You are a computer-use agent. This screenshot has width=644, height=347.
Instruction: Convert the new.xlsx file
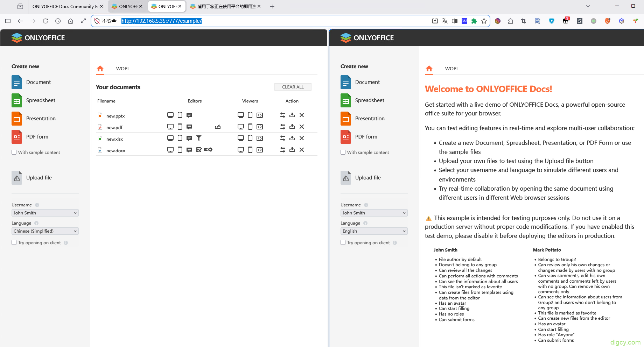coord(283,138)
